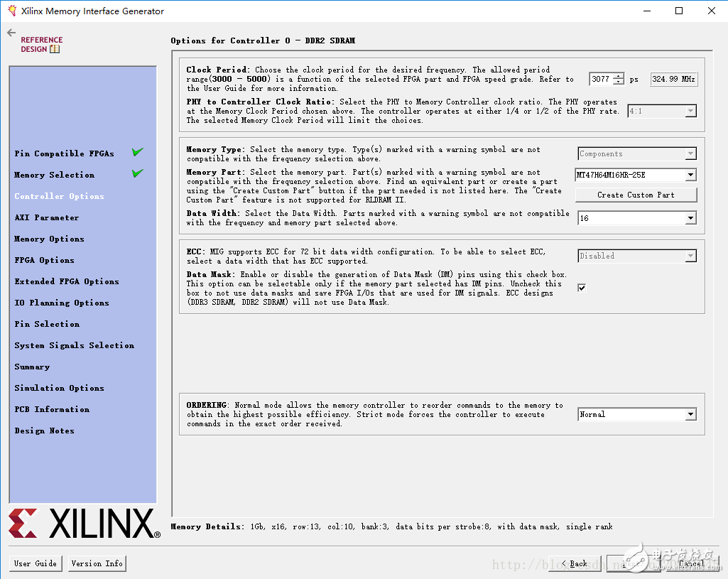Image resolution: width=728 pixels, height=579 pixels.
Task: Show Version Info
Action: 97,563
